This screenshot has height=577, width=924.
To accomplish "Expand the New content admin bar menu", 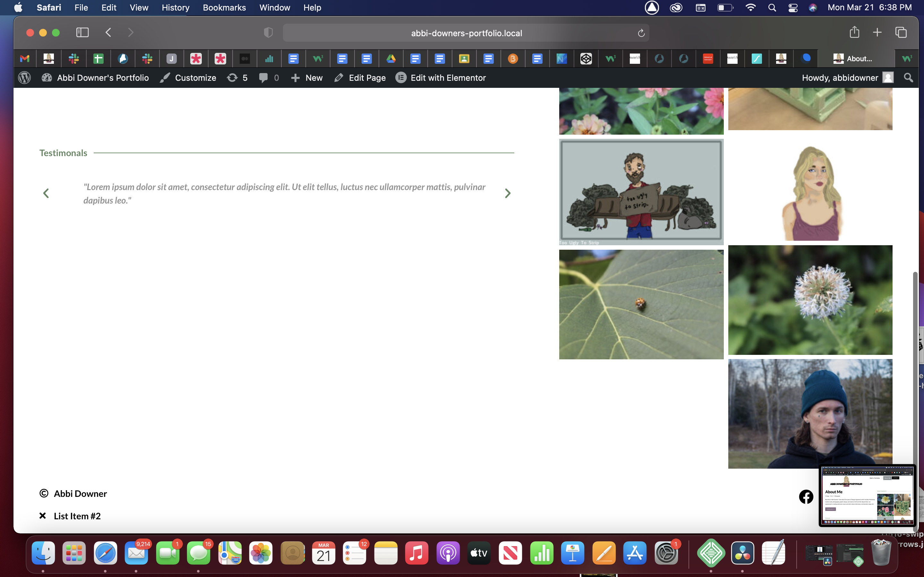I will pos(307,78).
